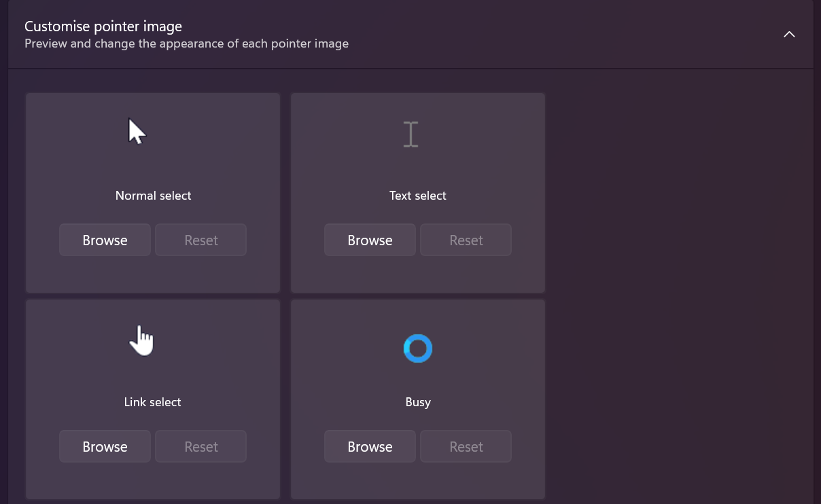Browse for a new Text select pointer
The height and width of the screenshot is (504, 821).
click(x=370, y=240)
